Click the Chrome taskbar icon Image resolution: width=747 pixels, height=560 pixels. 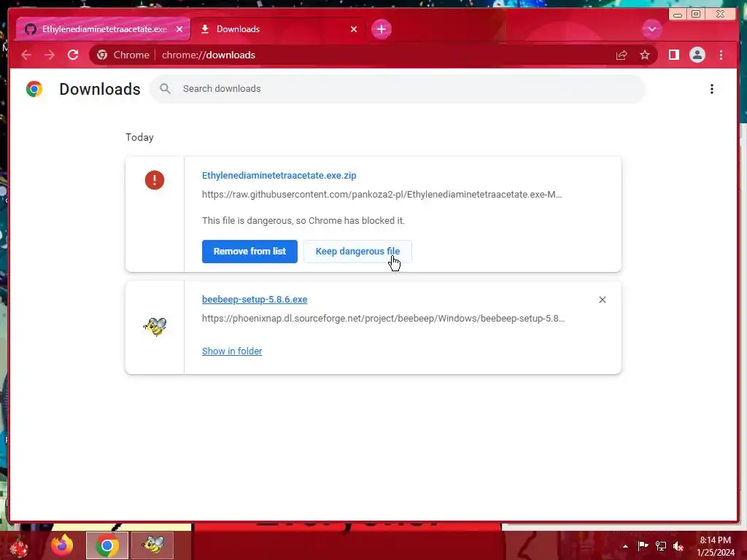point(107,545)
